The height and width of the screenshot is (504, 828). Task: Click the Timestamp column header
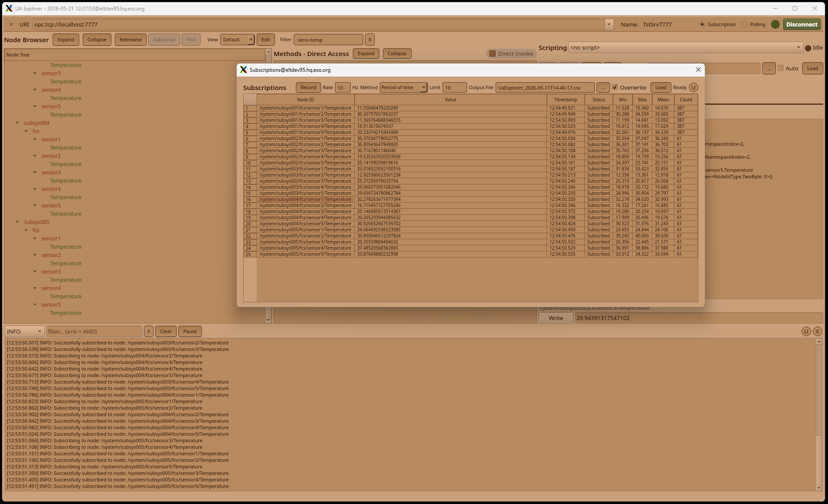tap(566, 100)
